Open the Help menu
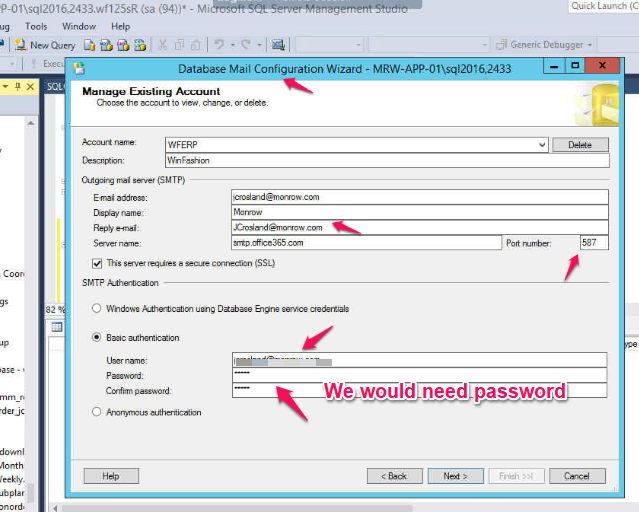The height and width of the screenshot is (512, 639). click(121, 26)
